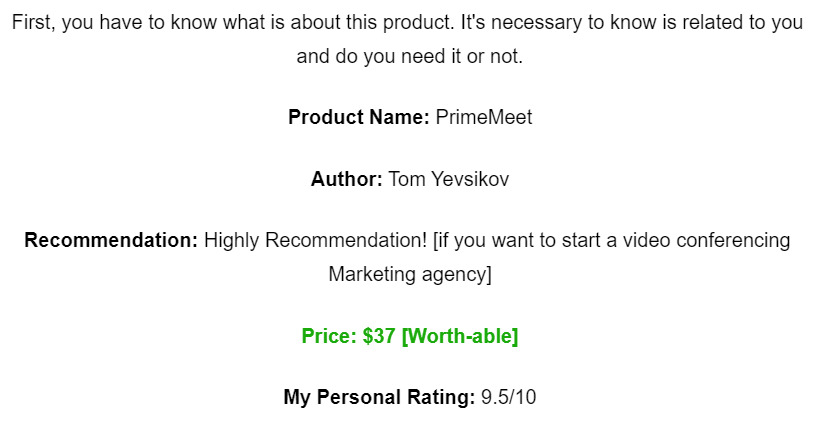Click the phrase 'you have to know'
817x423 pixels.
114,23
